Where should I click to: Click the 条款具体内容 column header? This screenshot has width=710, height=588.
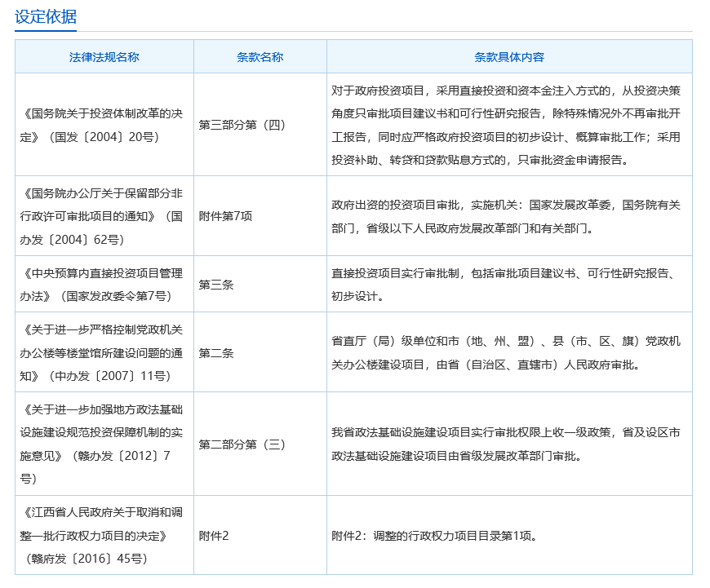click(x=509, y=57)
